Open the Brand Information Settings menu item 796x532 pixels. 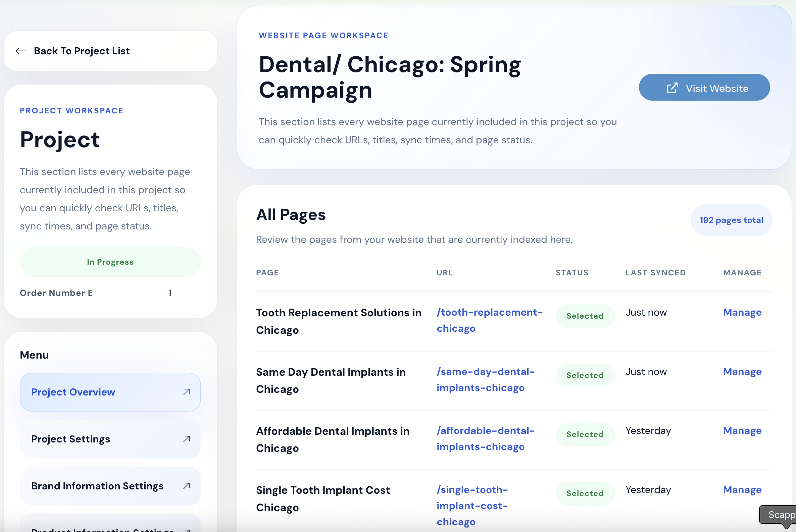97,486
